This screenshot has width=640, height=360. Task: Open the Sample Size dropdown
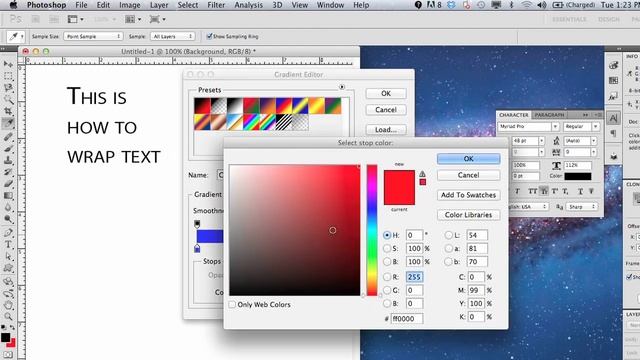[x=93, y=36]
